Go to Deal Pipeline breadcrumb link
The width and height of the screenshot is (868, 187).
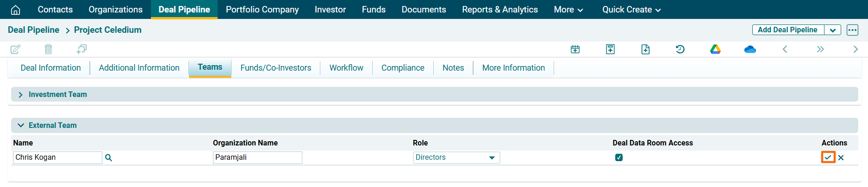coord(33,30)
